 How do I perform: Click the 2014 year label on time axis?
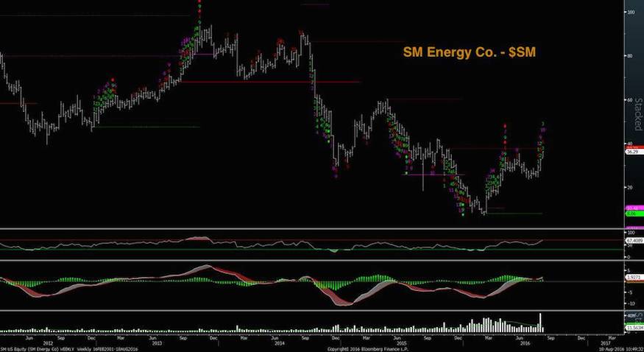(279, 342)
